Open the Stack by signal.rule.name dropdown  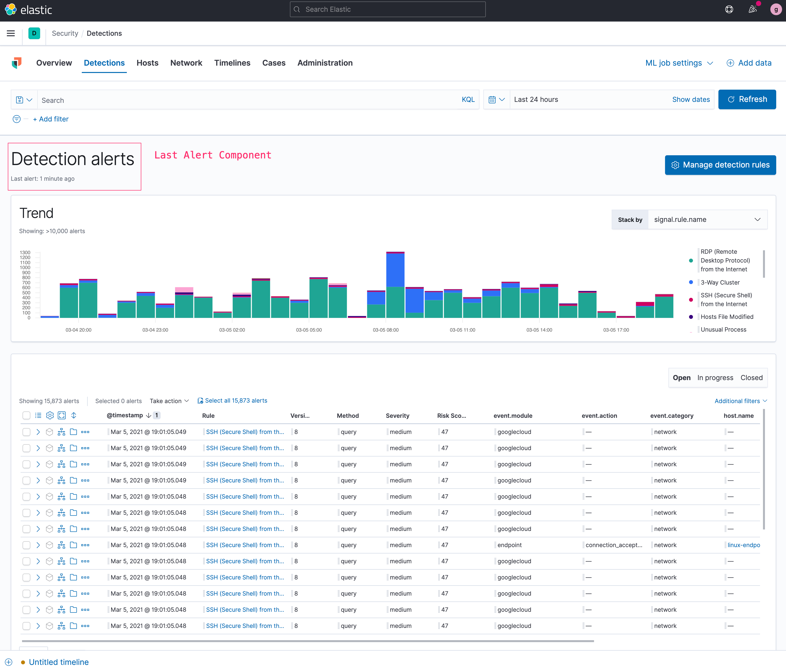707,220
